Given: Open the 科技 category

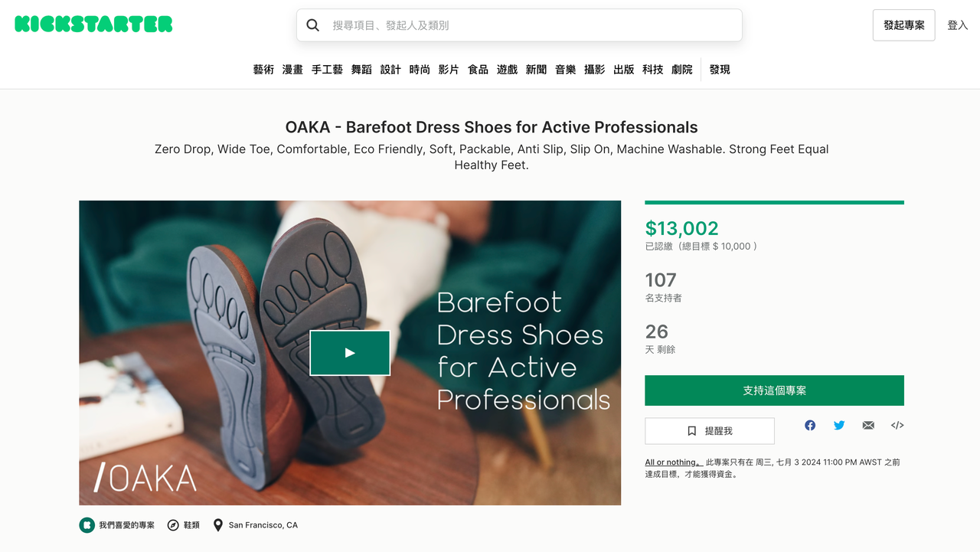Looking at the screenshot, I should click(x=653, y=70).
